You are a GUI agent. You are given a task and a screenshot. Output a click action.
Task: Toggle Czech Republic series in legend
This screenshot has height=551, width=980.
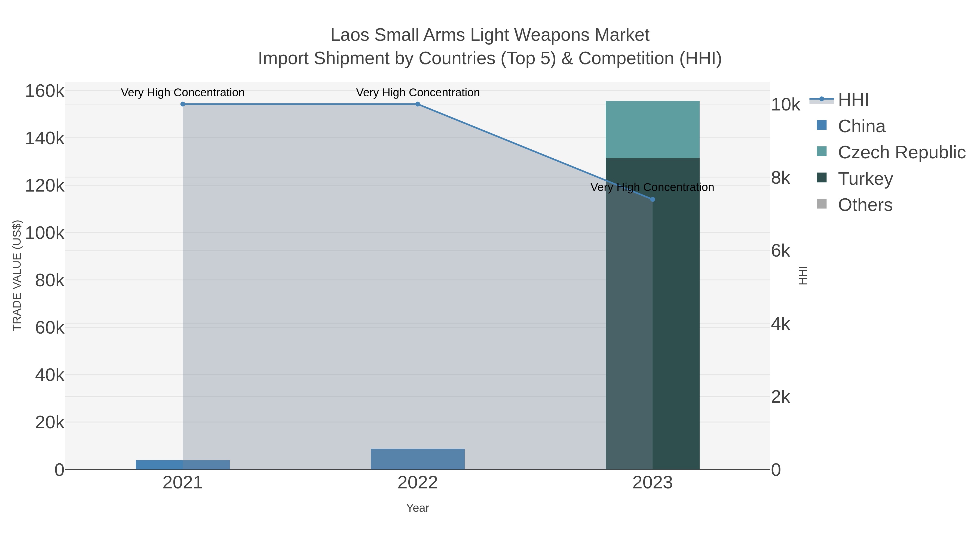tap(891, 152)
